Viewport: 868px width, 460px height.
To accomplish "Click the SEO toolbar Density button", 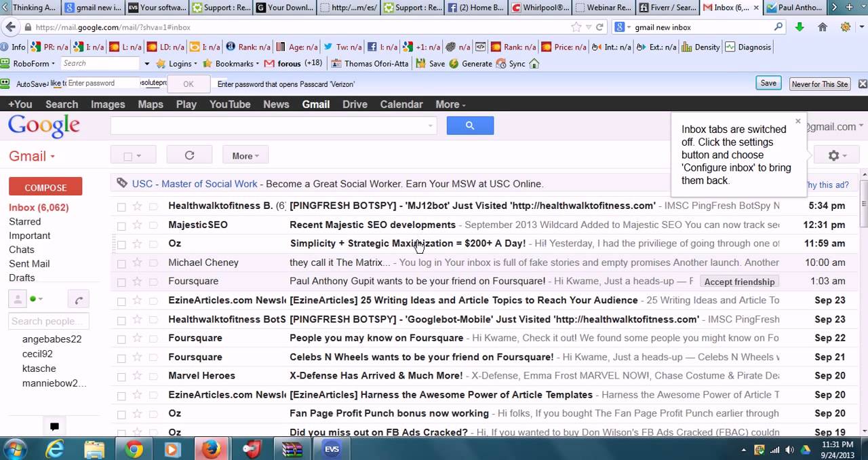I will point(701,47).
